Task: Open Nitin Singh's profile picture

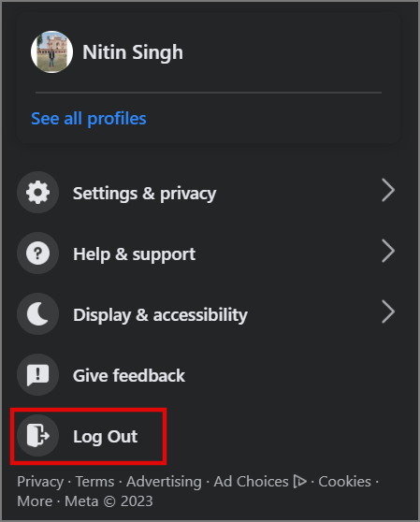Action: (x=51, y=52)
